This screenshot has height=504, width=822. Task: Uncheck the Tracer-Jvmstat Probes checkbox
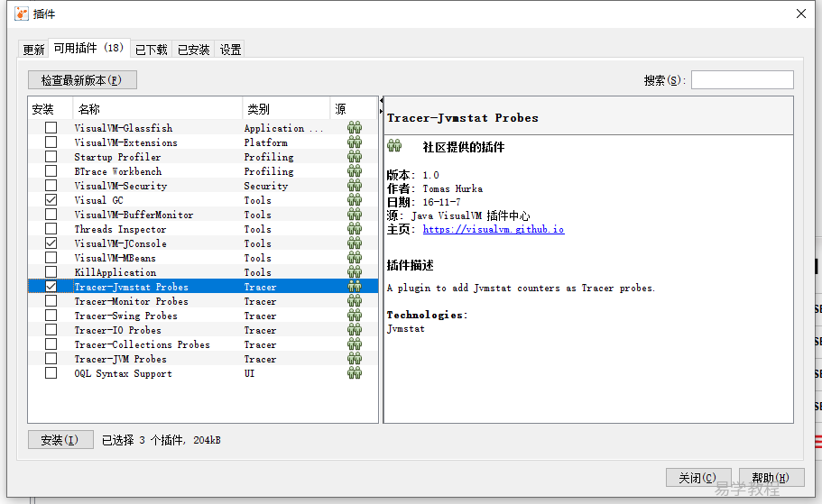(51, 286)
